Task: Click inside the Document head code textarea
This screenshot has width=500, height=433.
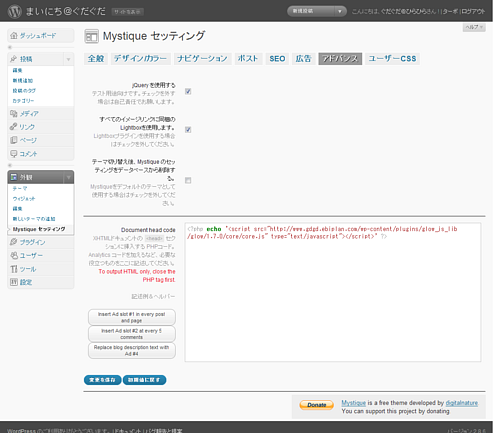Action: click(333, 292)
